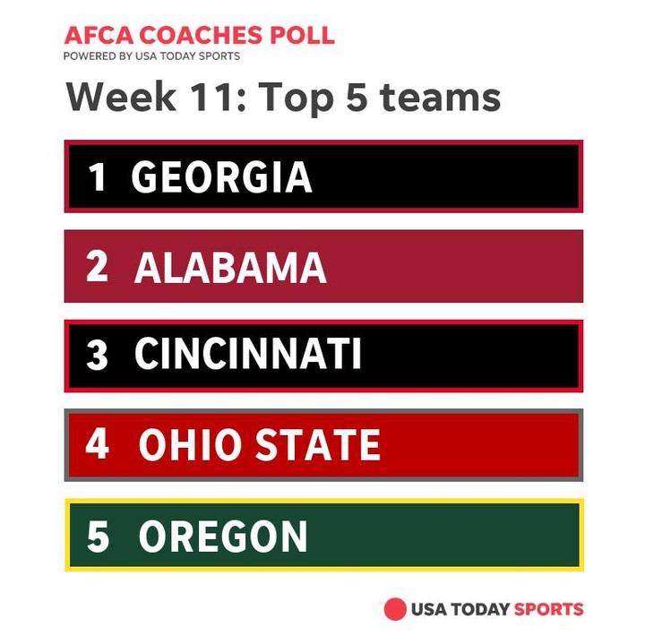Select the Ohio State team name
The image size is (645, 644).
pyautogui.click(x=259, y=445)
